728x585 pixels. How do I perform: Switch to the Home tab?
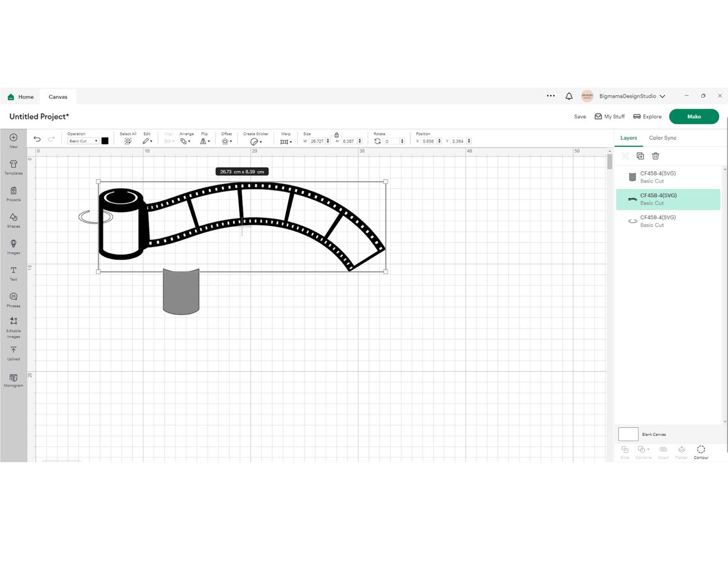pyautogui.click(x=21, y=97)
